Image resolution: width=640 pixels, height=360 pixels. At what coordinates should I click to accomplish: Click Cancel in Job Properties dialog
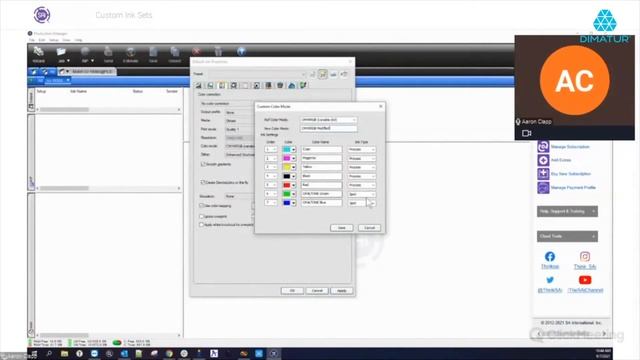point(317,291)
